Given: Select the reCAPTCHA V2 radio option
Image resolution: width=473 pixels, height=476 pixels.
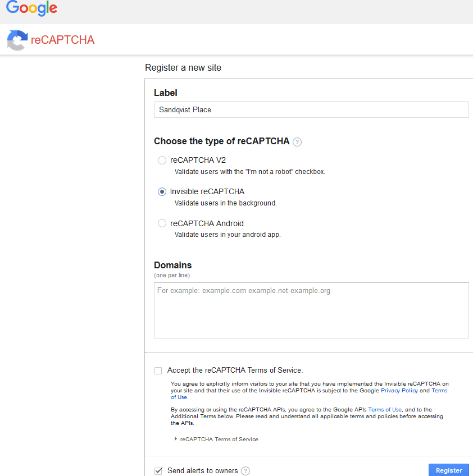Looking at the screenshot, I should point(162,160).
